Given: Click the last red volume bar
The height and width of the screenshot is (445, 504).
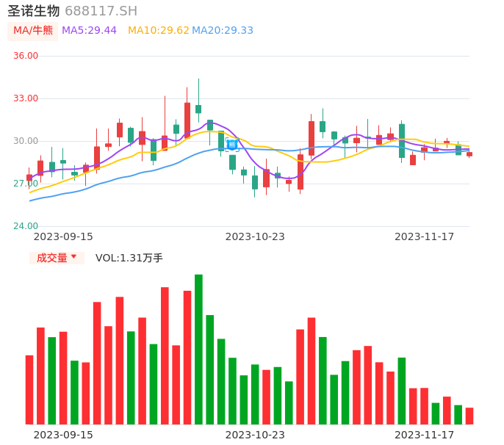Looking at the screenshot, I should point(469,416).
